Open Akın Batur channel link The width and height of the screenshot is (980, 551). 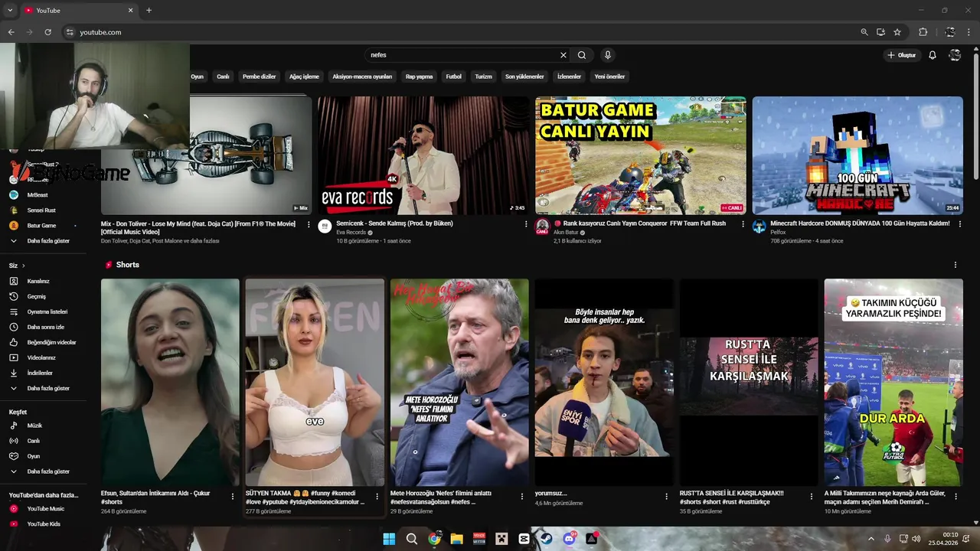(x=566, y=232)
